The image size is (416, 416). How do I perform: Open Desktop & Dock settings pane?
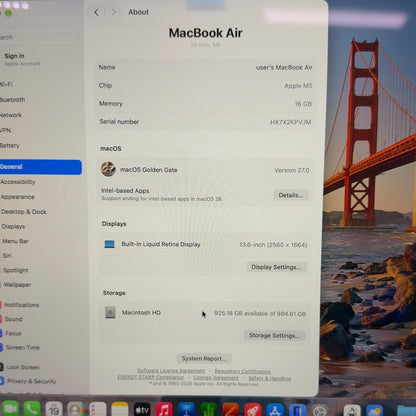(x=24, y=212)
